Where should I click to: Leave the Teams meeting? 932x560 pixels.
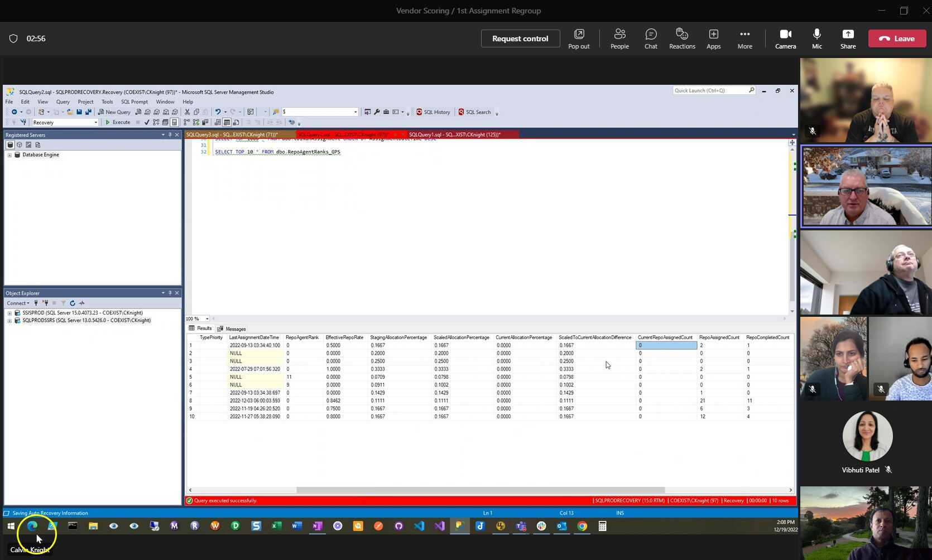click(x=897, y=38)
